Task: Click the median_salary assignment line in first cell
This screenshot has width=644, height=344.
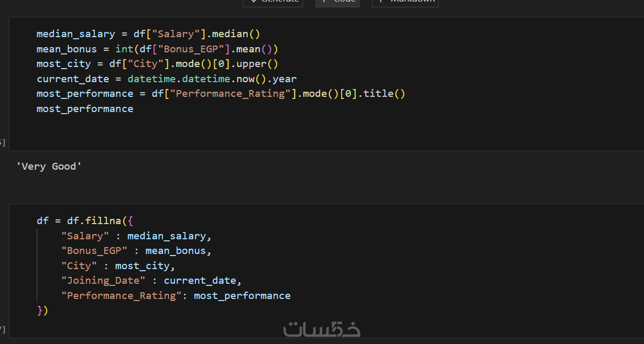Action: coord(148,34)
